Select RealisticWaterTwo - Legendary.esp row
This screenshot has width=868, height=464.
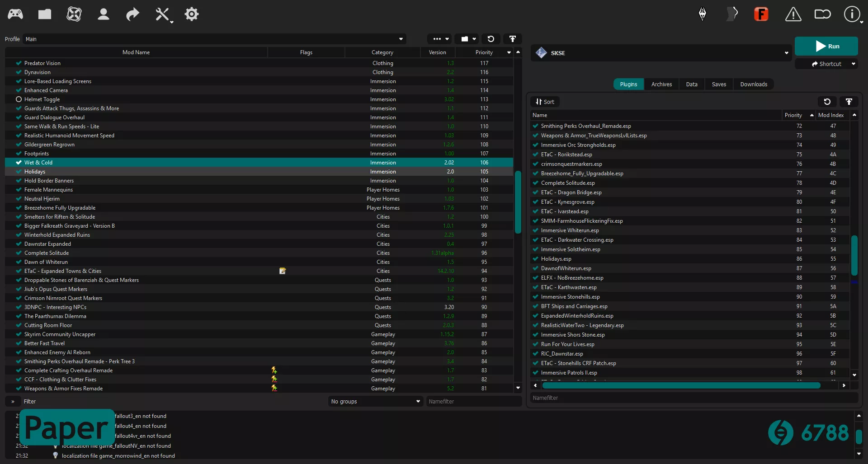tap(690, 325)
